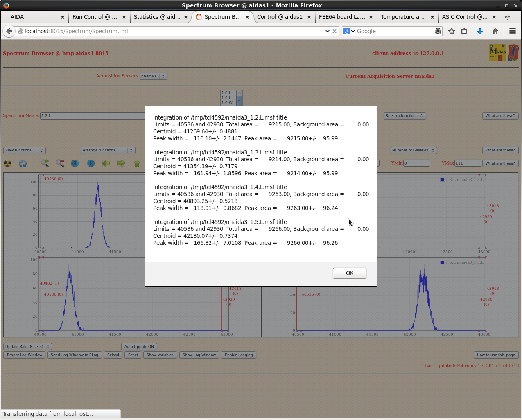Screen dimensions: 522x420
Task: Click the green left arrow icon
Action: coord(106,163)
